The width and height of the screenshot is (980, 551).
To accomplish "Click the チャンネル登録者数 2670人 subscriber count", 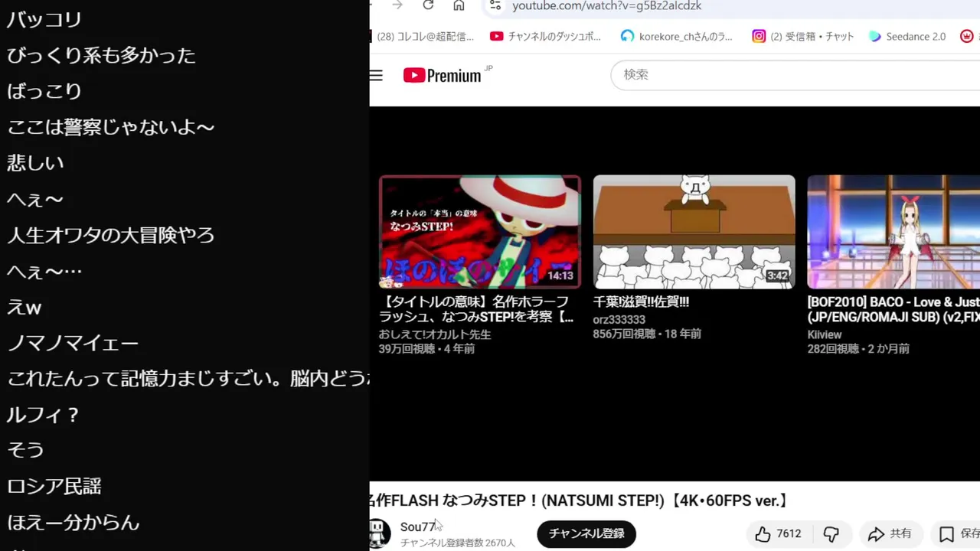I will click(x=458, y=543).
